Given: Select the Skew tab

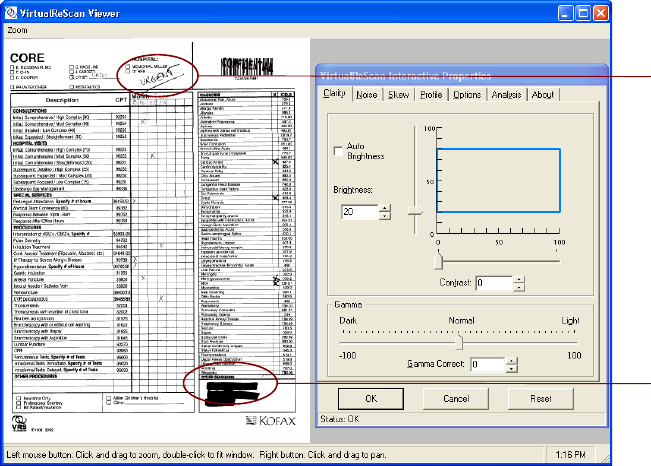Looking at the screenshot, I should pos(399,94).
